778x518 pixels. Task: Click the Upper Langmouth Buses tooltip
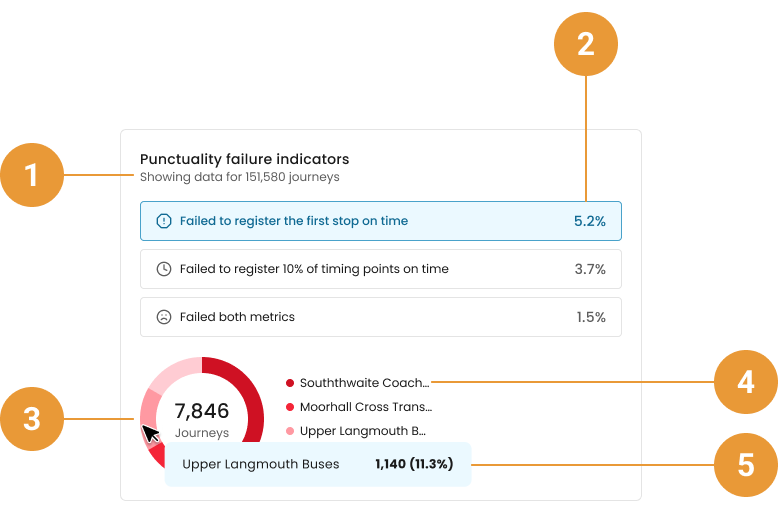pos(318,464)
